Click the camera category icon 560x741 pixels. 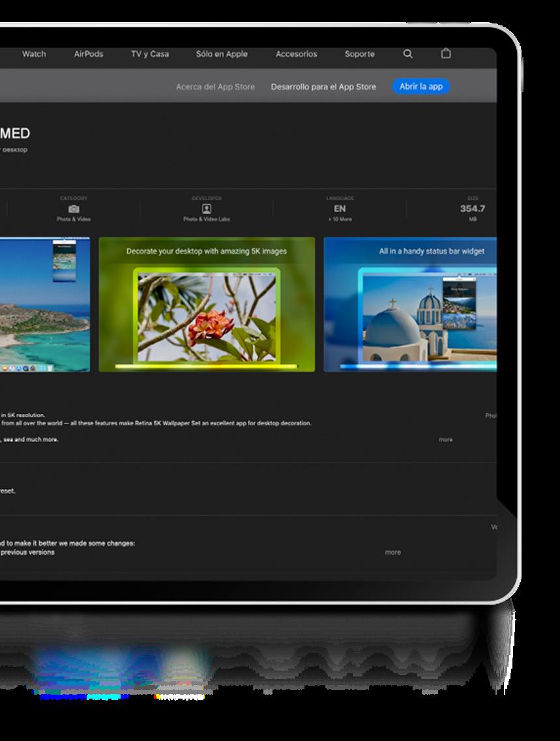(74, 209)
